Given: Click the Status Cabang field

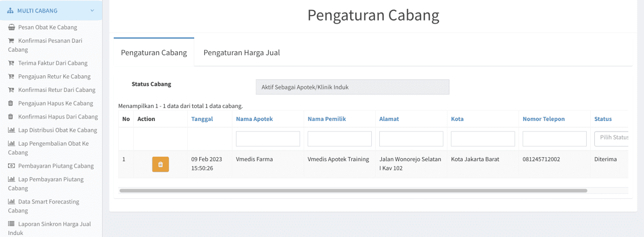Looking at the screenshot, I should point(352,87).
